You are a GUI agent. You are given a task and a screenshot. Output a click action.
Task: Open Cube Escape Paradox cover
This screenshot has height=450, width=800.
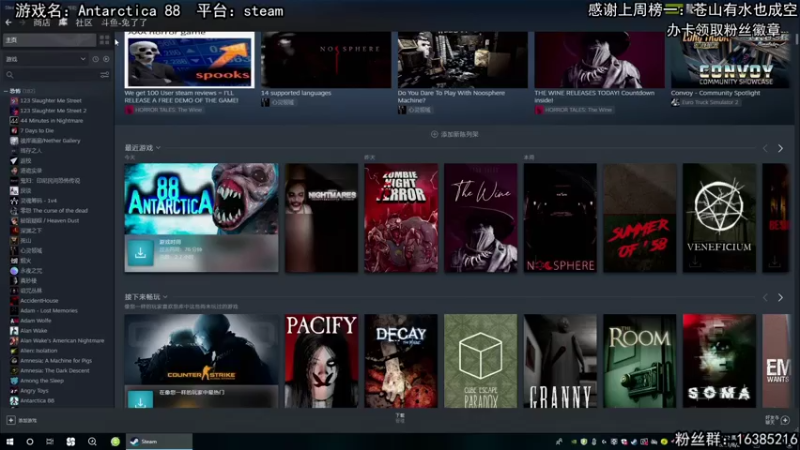pyautogui.click(x=481, y=361)
